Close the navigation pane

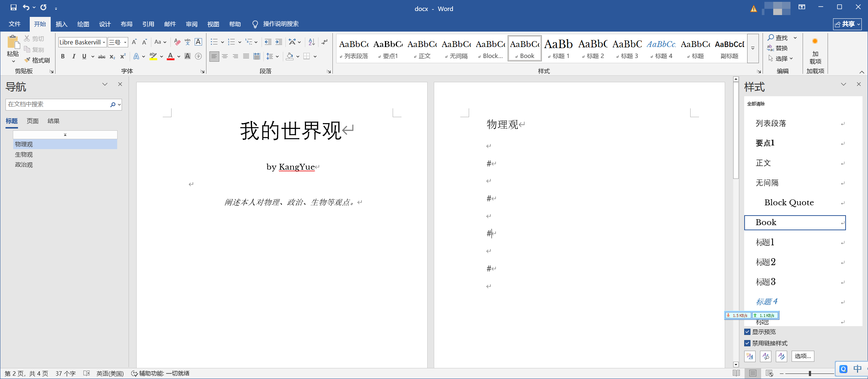coord(120,84)
